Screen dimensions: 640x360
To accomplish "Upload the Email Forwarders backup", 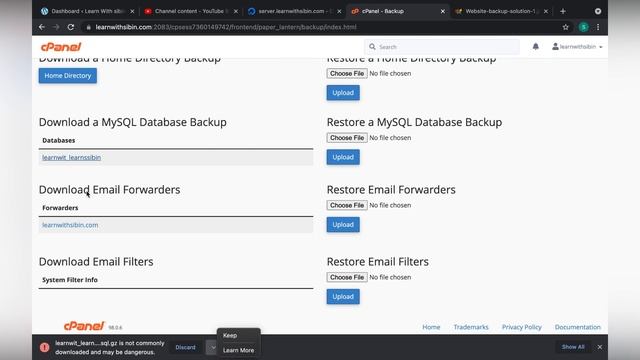I will [343, 224].
